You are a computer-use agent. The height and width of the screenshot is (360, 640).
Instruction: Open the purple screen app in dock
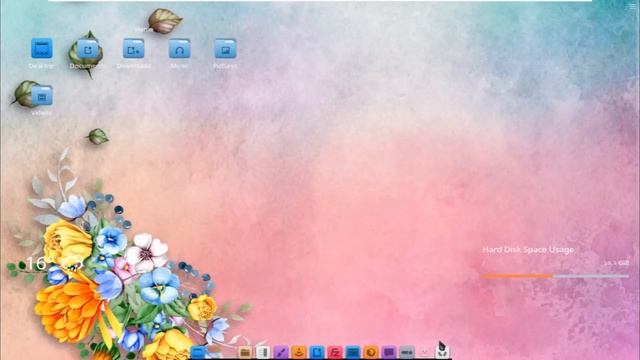(389, 352)
